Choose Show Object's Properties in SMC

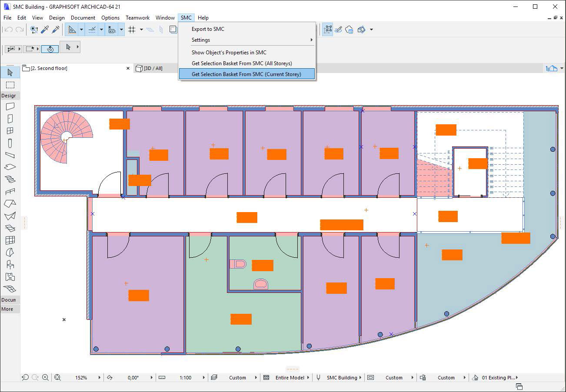(x=247, y=53)
